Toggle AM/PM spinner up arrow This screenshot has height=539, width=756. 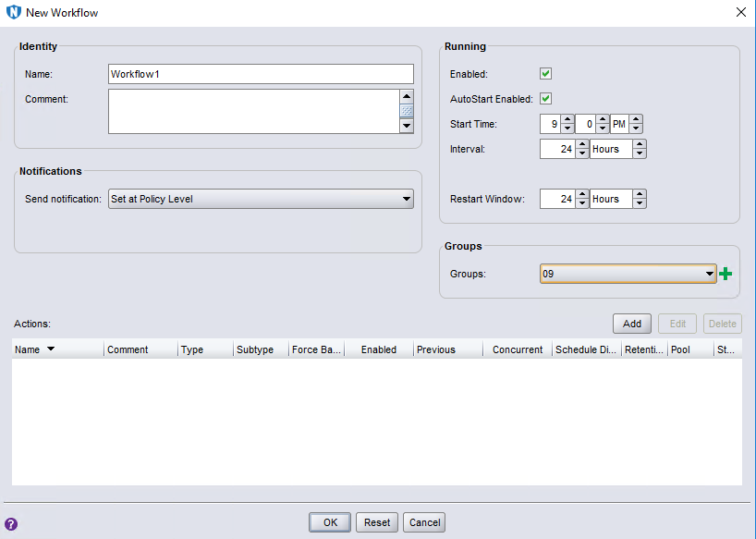(635, 119)
